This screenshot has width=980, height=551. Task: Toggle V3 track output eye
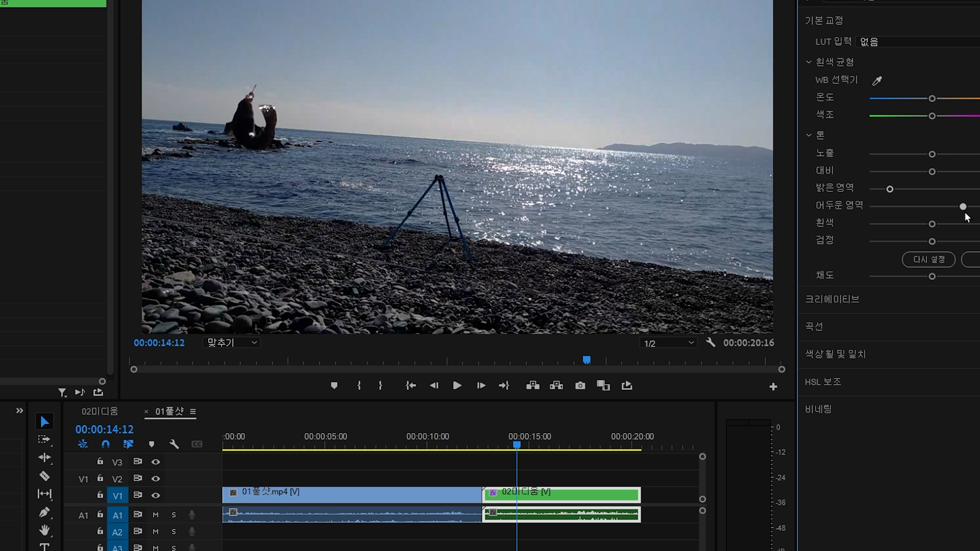pyautogui.click(x=156, y=462)
